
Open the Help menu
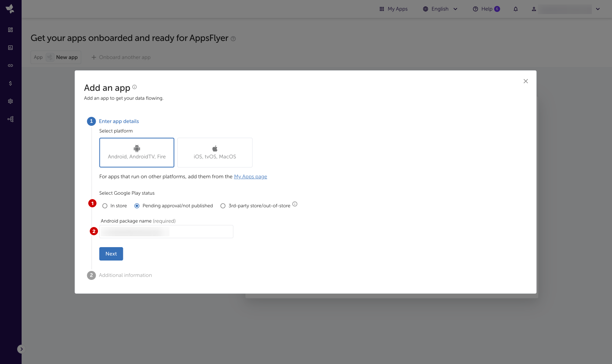pos(486,9)
